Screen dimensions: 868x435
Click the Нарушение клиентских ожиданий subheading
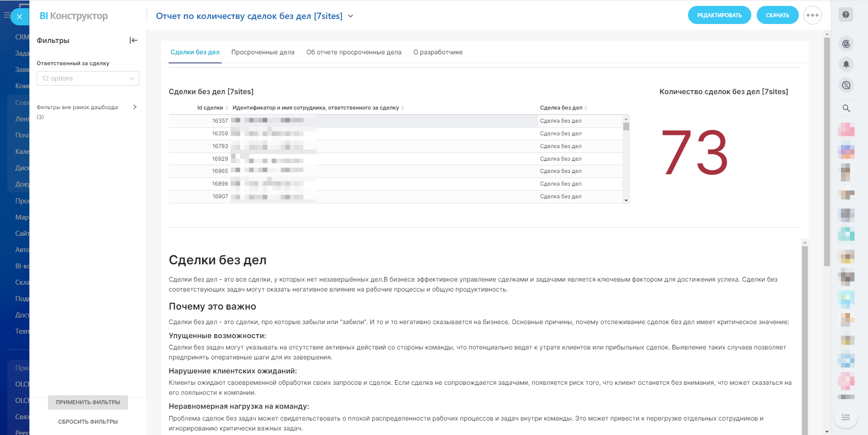(x=232, y=371)
